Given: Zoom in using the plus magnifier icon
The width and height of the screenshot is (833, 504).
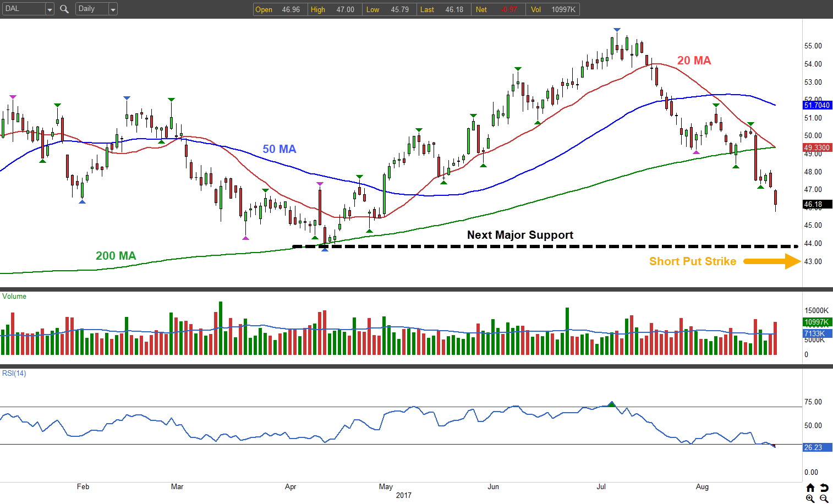Looking at the screenshot, I should click(810, 498).
